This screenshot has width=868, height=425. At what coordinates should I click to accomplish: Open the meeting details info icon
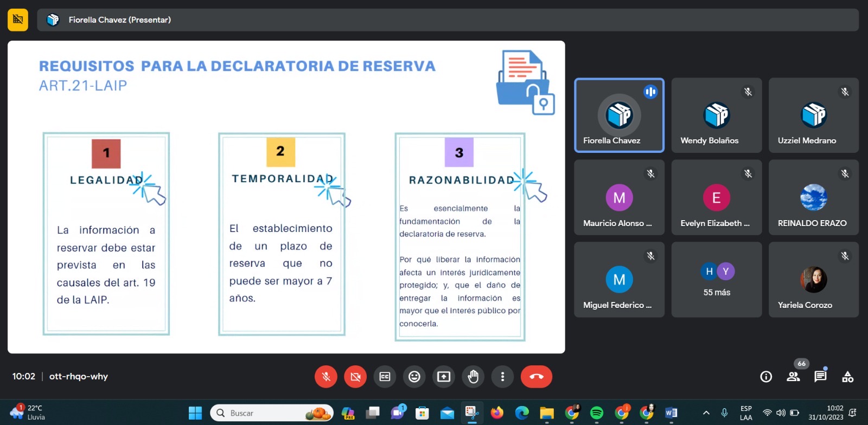[766, 377]
